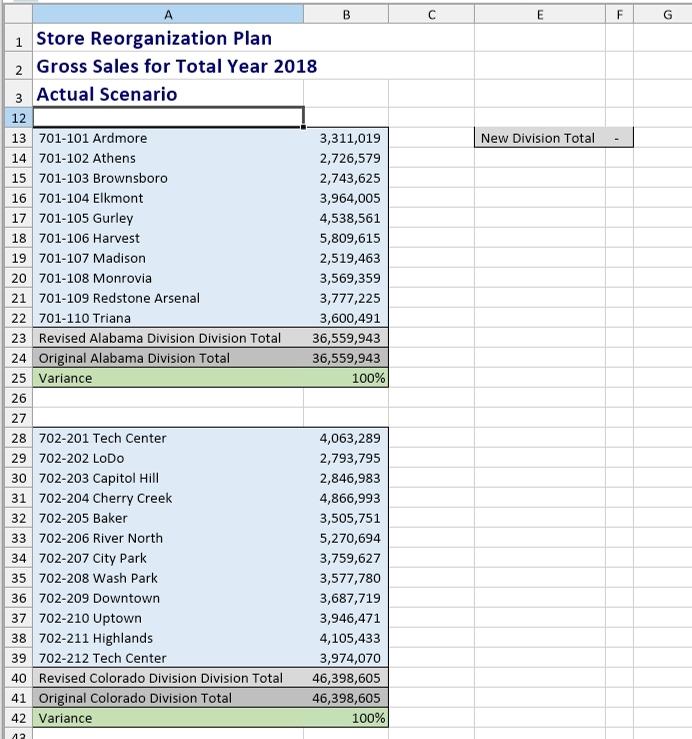
Task: Select column C header
Action: pyautogui.click(x=431, y=15)
